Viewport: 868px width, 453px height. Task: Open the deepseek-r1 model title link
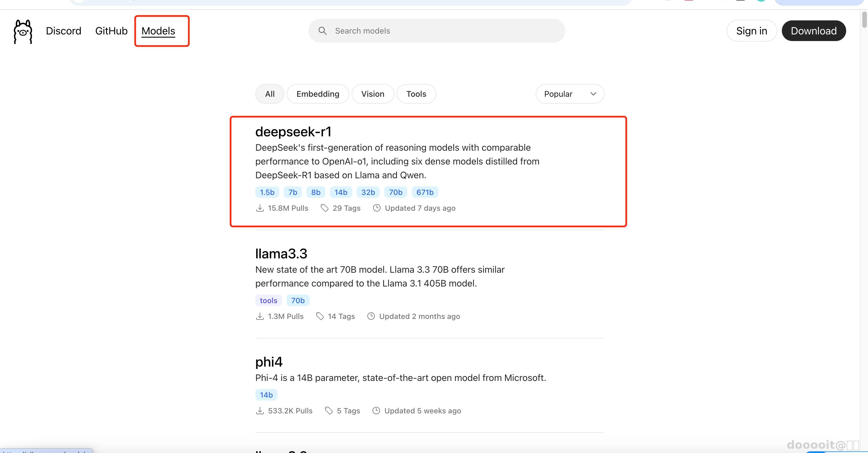(x=293, y=132)
